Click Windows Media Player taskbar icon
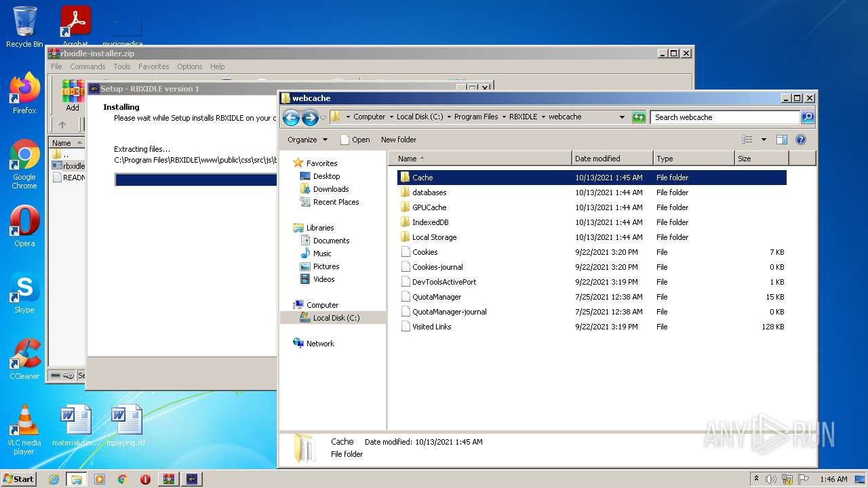Screen dimensions: 868x488 [100, 479]
